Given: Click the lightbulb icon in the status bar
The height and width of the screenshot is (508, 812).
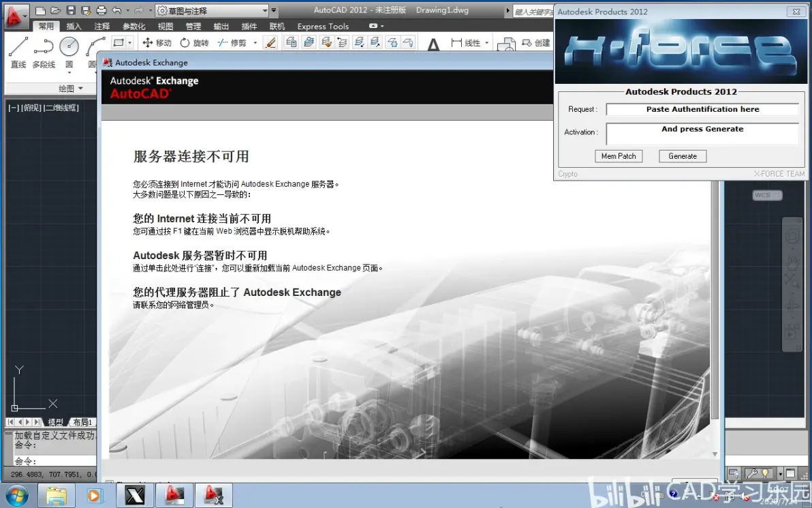Looking at the screenshot, I should (766, 473).
